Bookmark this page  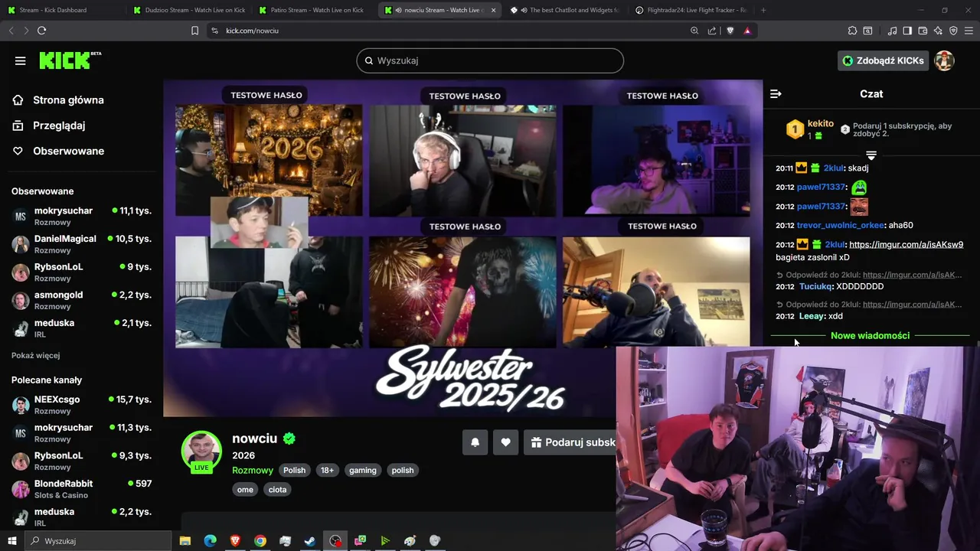click(x=194, y=31)
